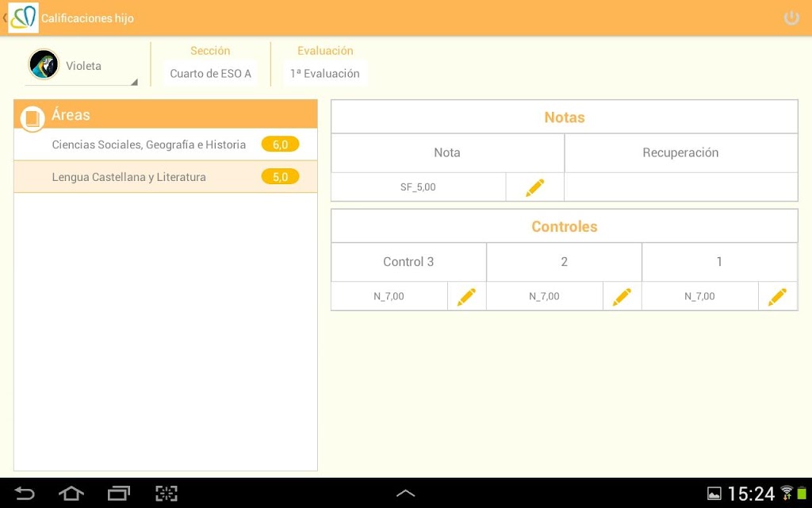Screen dimensions: 812x508
Task: Tap the SF_5,00 grade cell
Action: pyautogui.click(x=419, y=187)
